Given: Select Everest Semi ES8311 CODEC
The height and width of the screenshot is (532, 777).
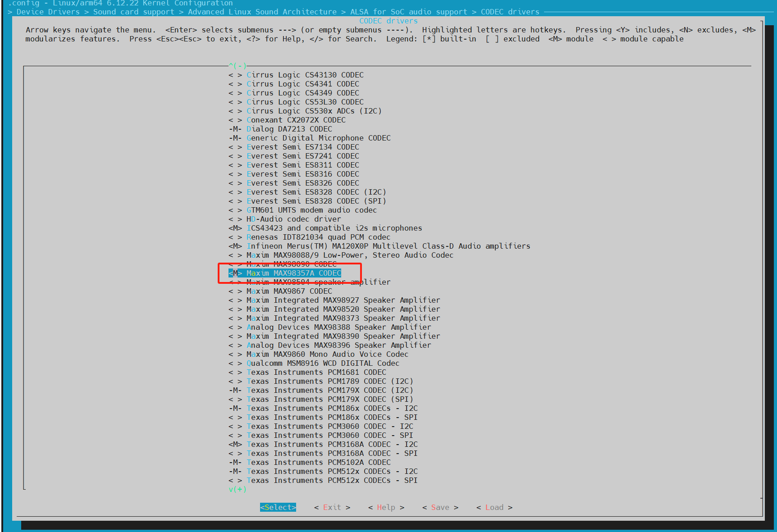Looking at the screenshot, I should [x=294, y=165].
